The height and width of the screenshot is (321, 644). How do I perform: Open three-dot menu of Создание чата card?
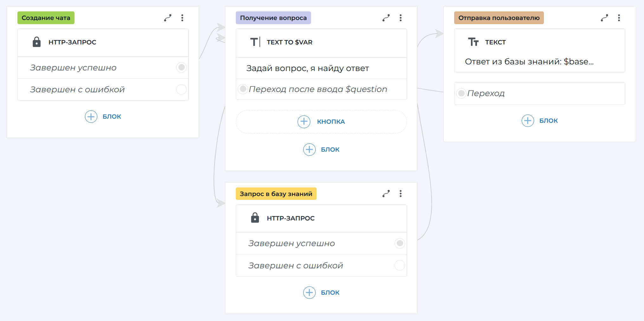point(182,18)
